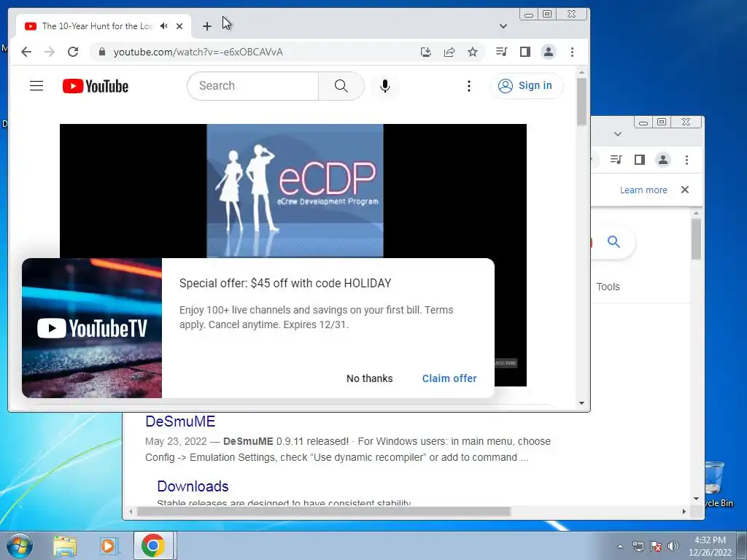Click the YouTube page vertical scrollbar
Image resolution: width=747 pixels, height=560 pixels.
[x=581, y=102]
